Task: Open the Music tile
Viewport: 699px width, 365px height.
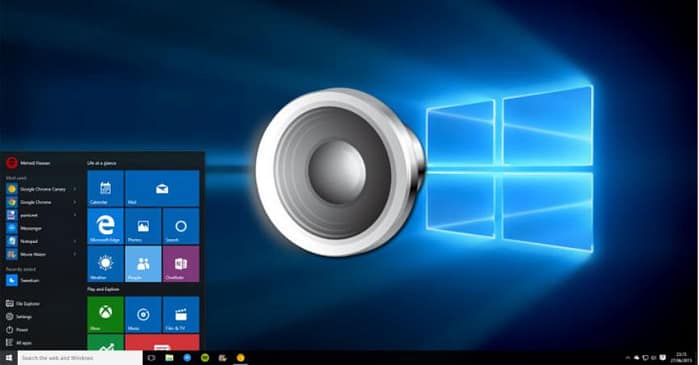Action: (x=143, y=315)
